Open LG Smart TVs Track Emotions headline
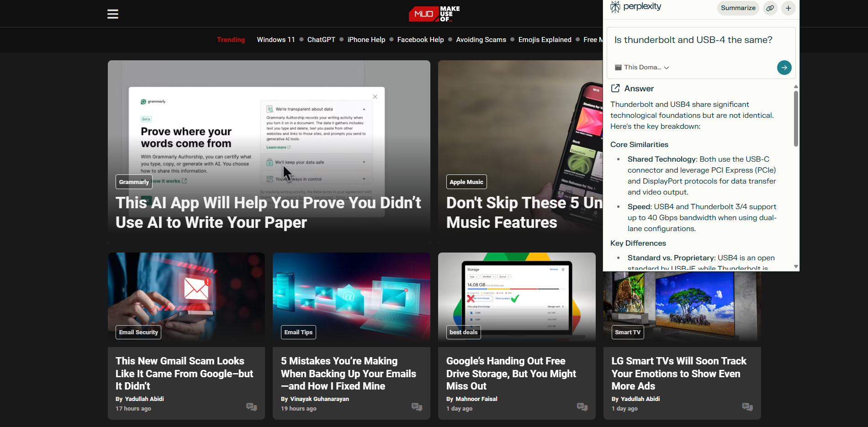The width and height of the screenshot is (868, 427). point(679,374)
